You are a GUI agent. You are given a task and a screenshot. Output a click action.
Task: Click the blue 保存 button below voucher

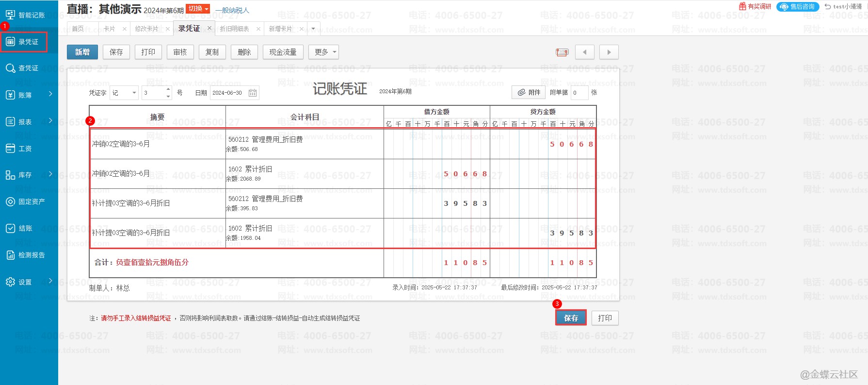[571, 318]
